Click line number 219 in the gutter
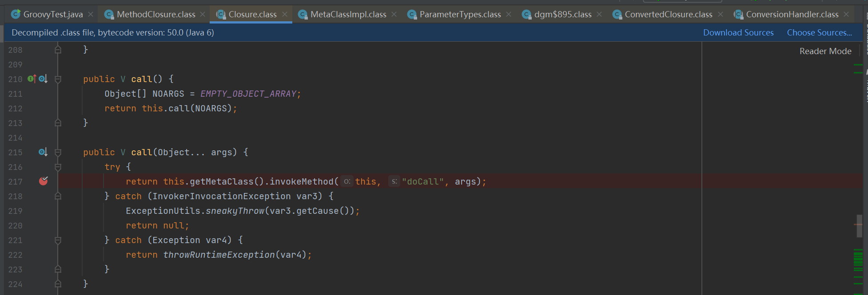868x295 pixels. (x=15, y=211)
